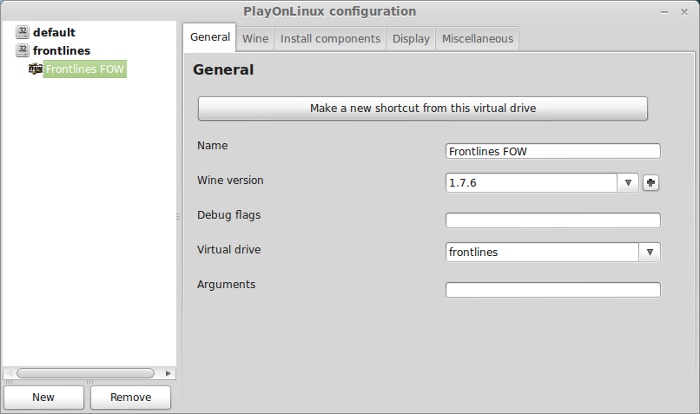Click the Remove button
The height and width of the screenshot is (414, 700).
tap(130, 397)
